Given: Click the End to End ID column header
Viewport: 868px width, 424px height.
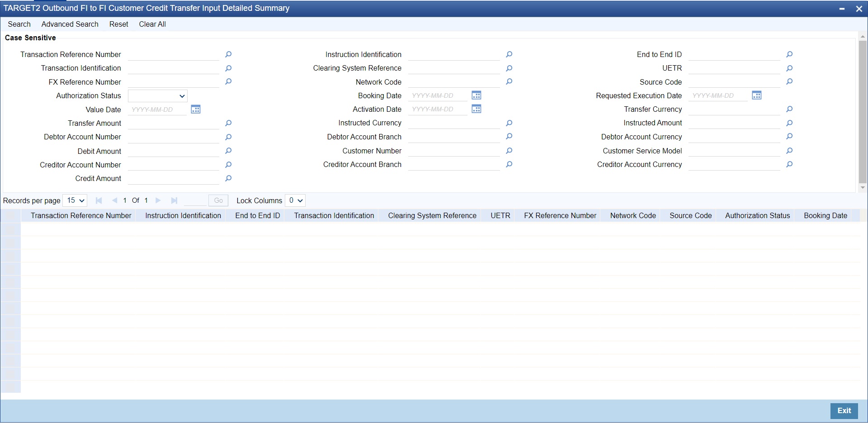Looking at the screenshot, I should pos(258,216).
